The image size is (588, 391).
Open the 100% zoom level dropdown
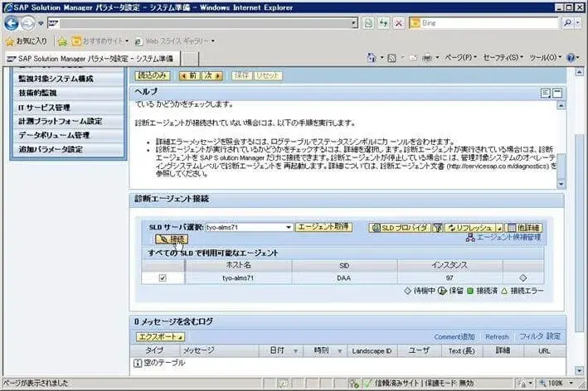[x=571, y=384]
